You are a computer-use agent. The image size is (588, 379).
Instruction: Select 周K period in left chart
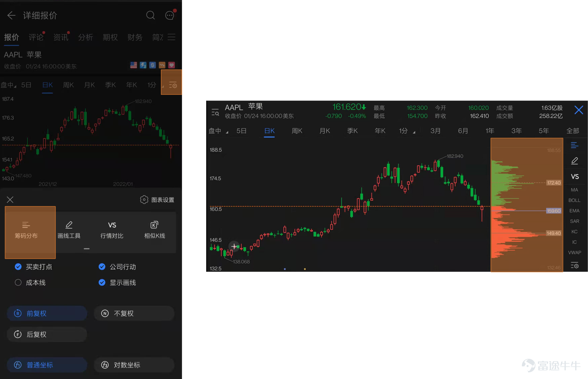68,85
